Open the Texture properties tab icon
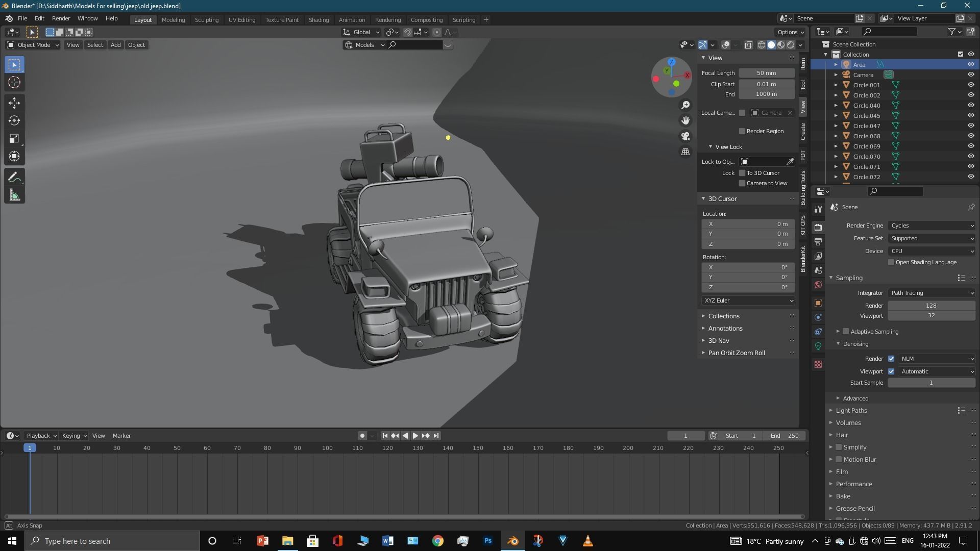 818,364
